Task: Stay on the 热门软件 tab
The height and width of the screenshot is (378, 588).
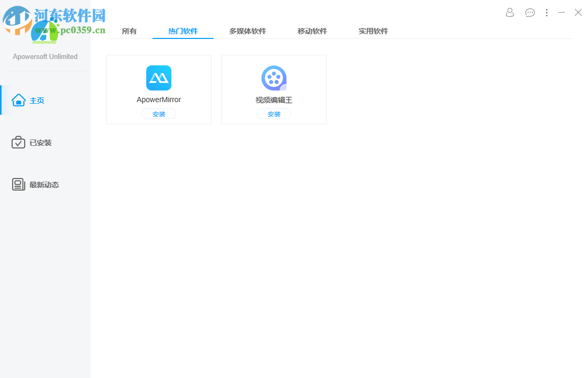Action: [x=183, y=31]
